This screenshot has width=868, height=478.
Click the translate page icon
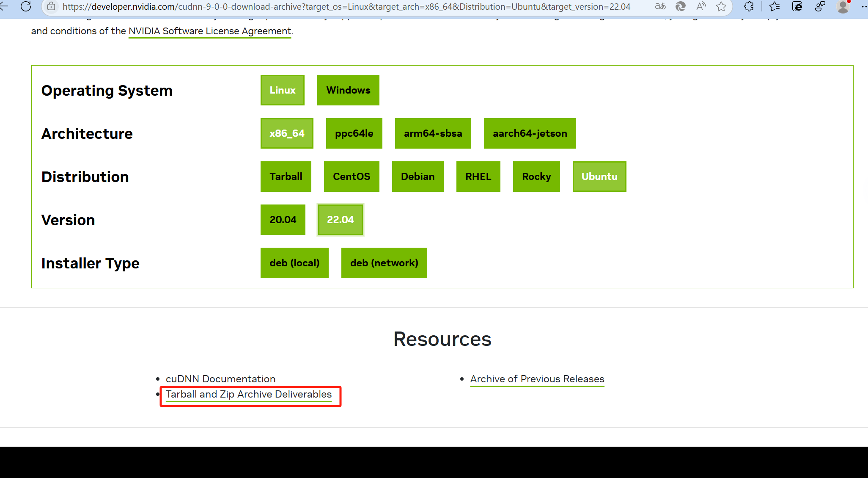pyautogui.click(x=660, y=6)
